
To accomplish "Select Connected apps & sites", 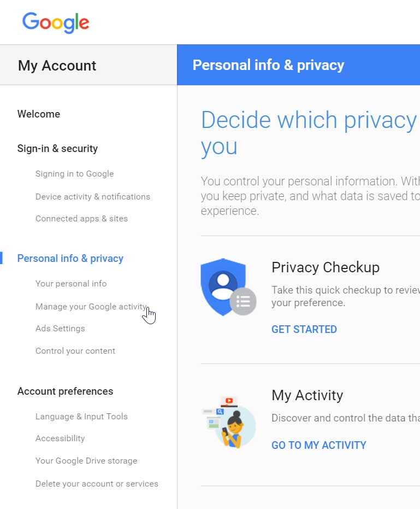I will [x=81, y=218].
